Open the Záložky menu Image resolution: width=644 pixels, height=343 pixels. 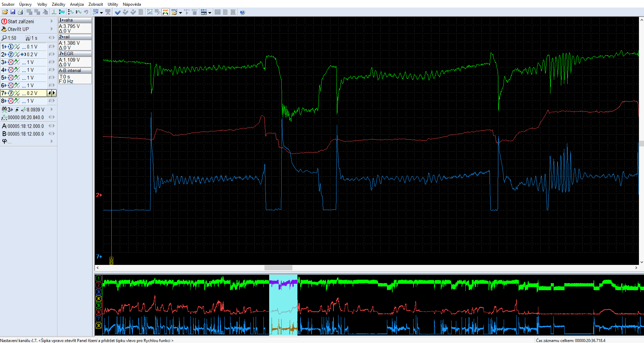pyautogui.click(x=58, y=4)
